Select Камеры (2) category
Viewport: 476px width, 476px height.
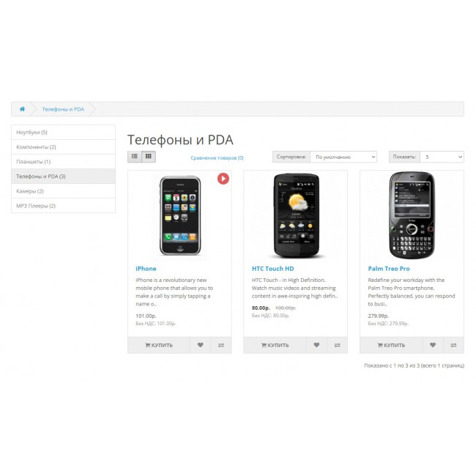[63, 191]
